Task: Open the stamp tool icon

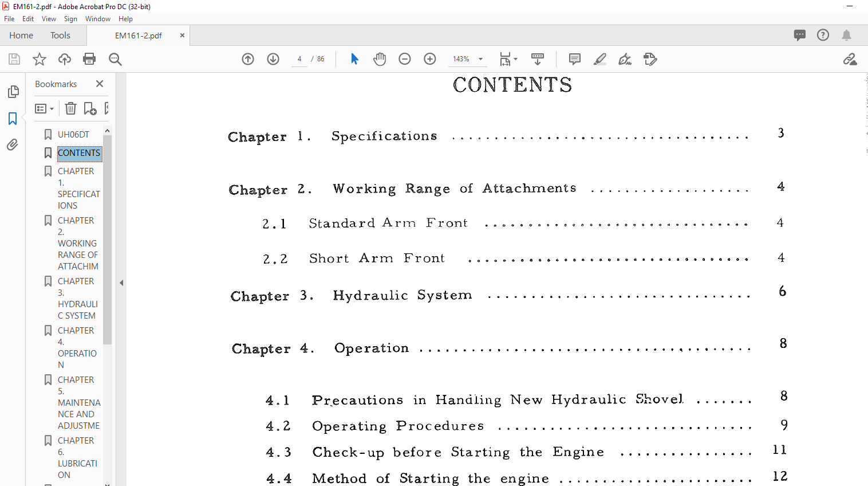Action: tap(650, 59)
